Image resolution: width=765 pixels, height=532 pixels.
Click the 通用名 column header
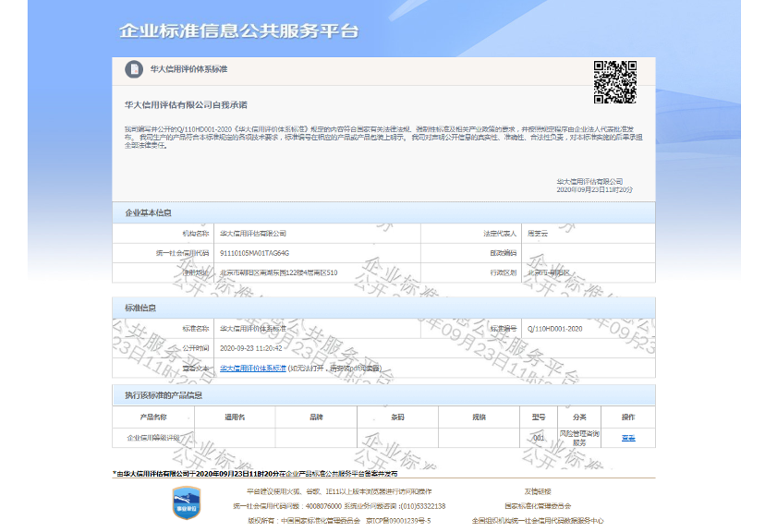coord(235,417)
